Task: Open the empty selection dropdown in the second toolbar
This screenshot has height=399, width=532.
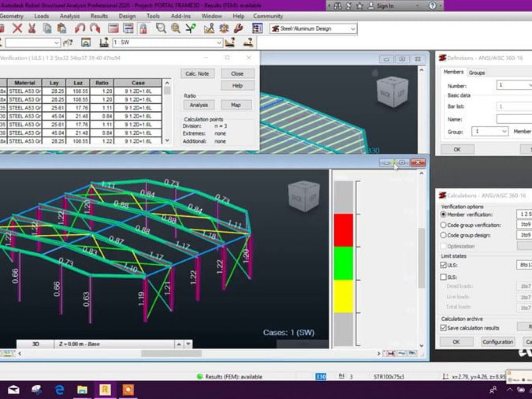Action: [56, 43]
